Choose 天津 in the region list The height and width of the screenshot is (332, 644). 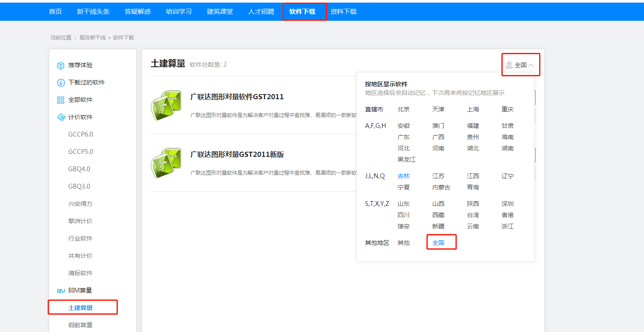(438, 109)
